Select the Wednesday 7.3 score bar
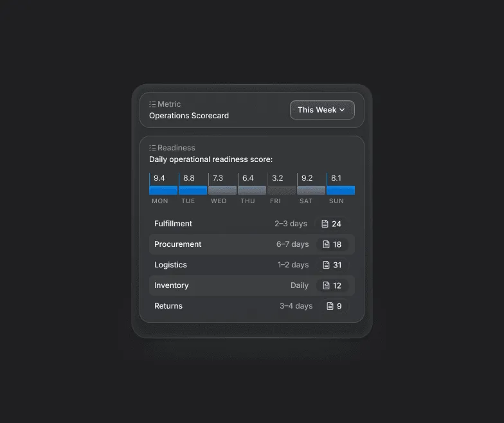Image resolution: width=504 pixels, height=423 pixels. click(x=222, y=190)
